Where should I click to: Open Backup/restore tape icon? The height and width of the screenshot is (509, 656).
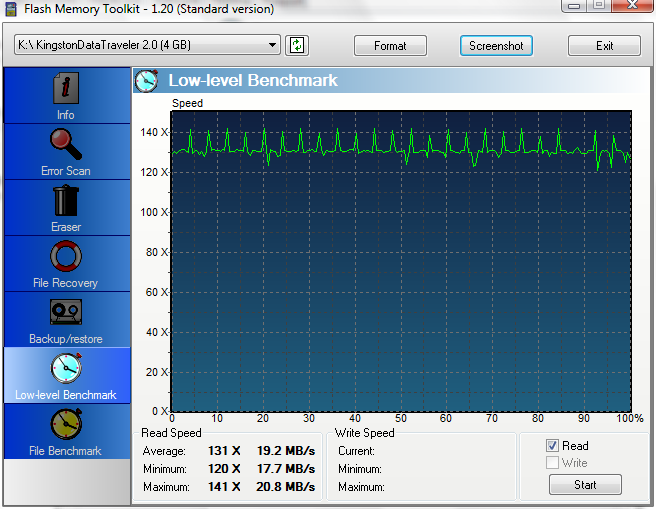click(x=66, y=314)
